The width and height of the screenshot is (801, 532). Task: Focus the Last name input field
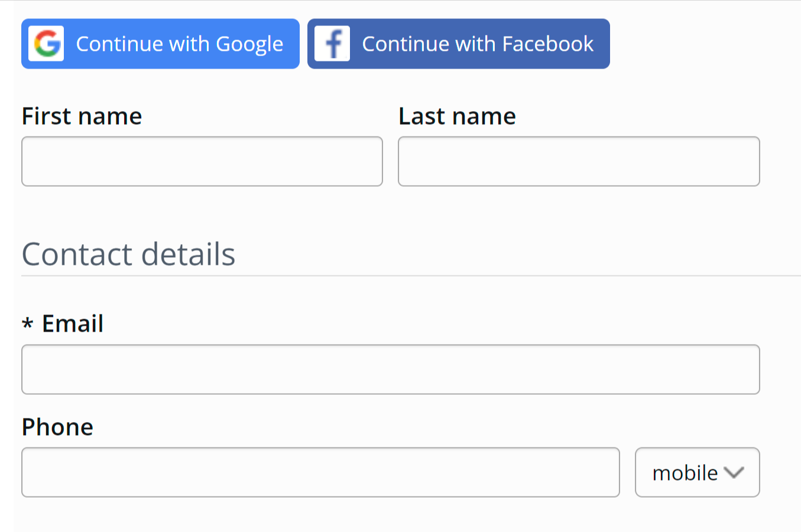point(578,161)
